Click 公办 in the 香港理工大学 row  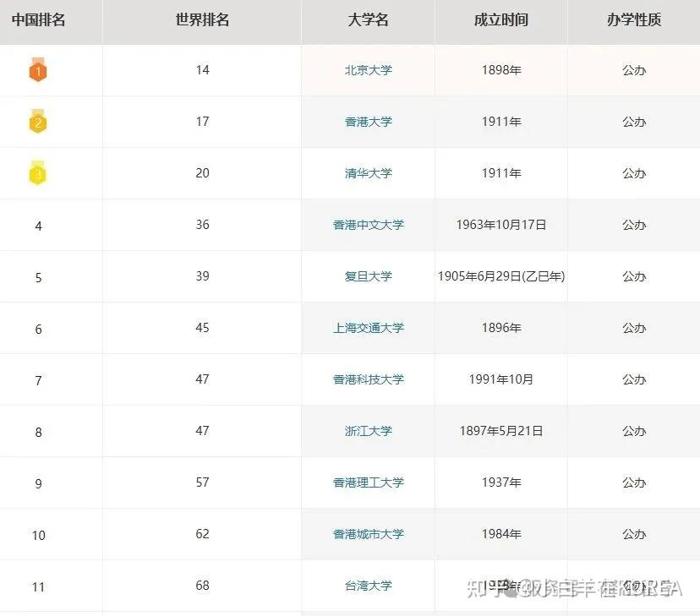tap(634, 482)
